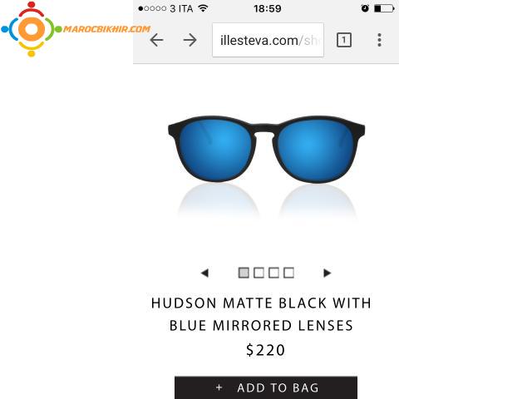
Task: Open the three-dot browser menu
Action: pyautogui.click(x=379, y=40)
